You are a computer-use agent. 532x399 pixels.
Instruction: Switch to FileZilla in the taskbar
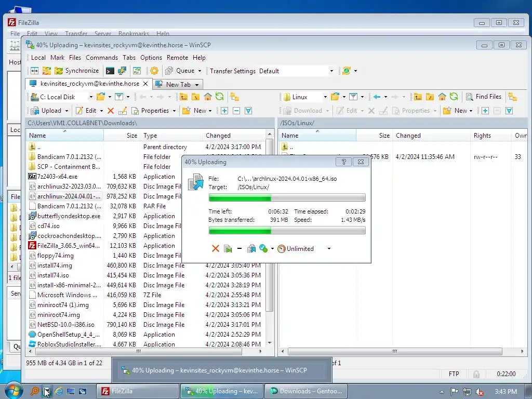pyautogui.click(x=137, y=391)
